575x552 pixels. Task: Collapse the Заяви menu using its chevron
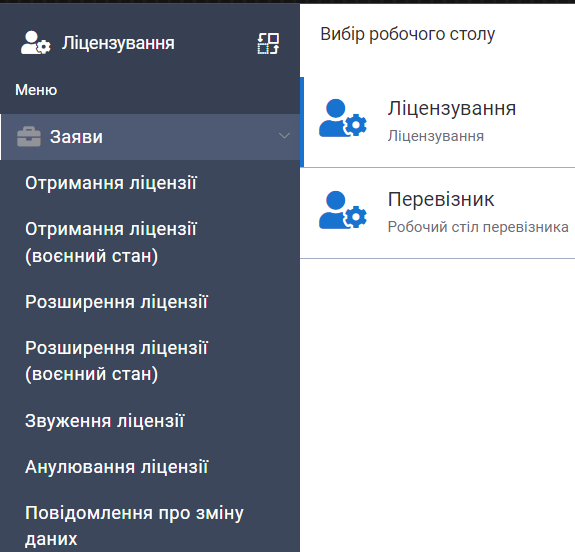coord(284,136)
